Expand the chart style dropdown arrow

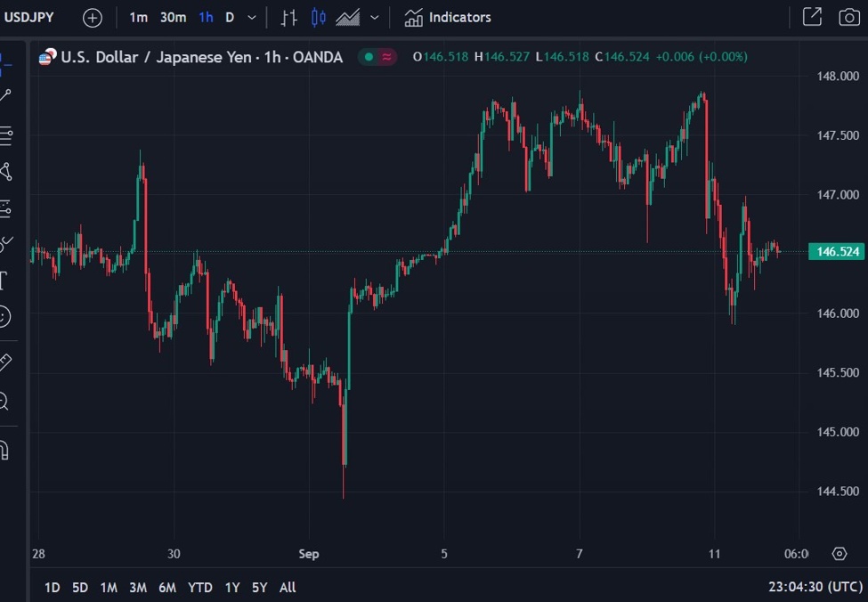(375, 18)
